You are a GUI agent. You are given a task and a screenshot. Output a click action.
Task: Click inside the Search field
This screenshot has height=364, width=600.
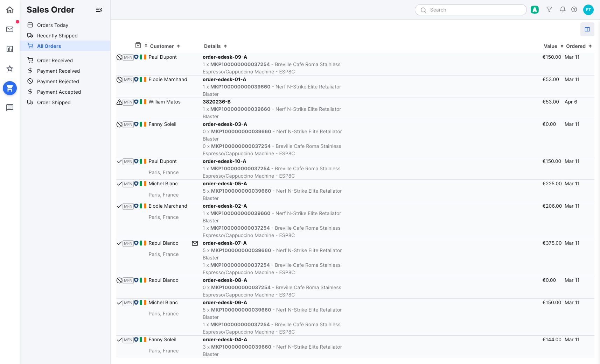click(x=471, y=10)
